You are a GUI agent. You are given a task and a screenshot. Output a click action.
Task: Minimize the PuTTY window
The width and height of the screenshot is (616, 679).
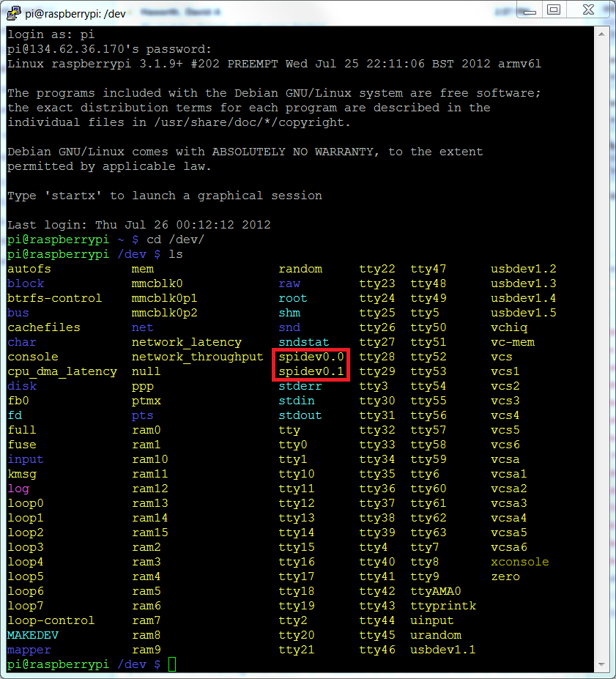[530, 10]
